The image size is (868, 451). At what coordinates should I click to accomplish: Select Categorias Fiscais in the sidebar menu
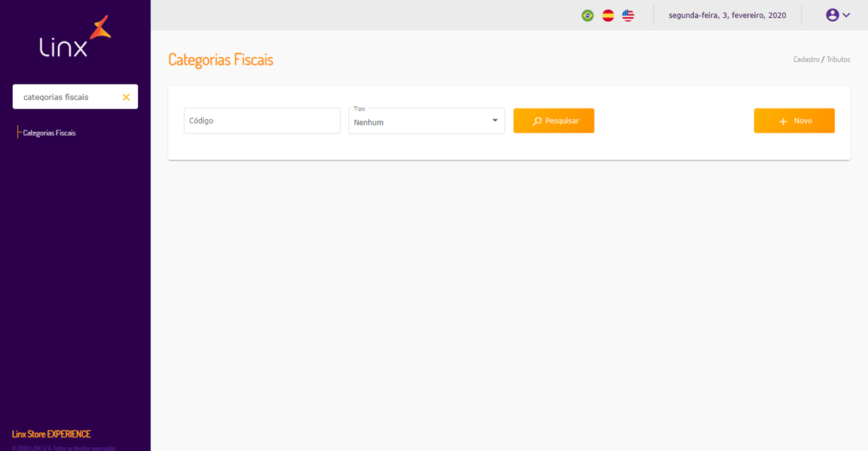[50, 133]
